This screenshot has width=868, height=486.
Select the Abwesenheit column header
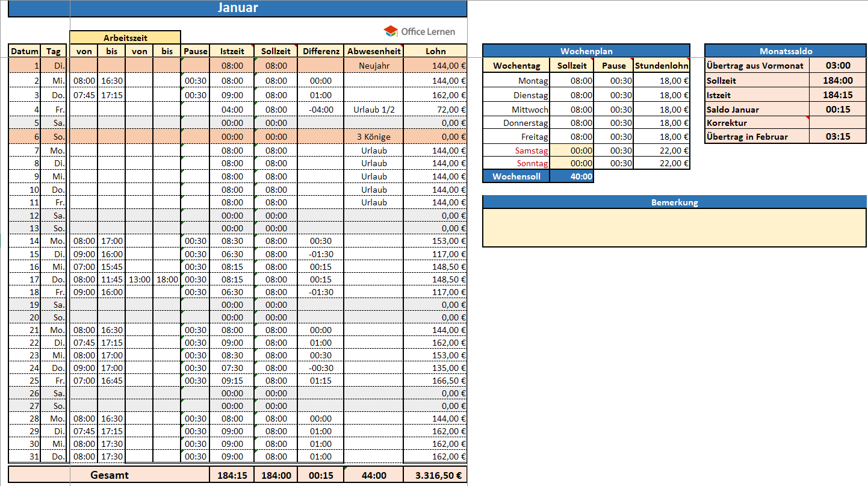coord(374,51)
